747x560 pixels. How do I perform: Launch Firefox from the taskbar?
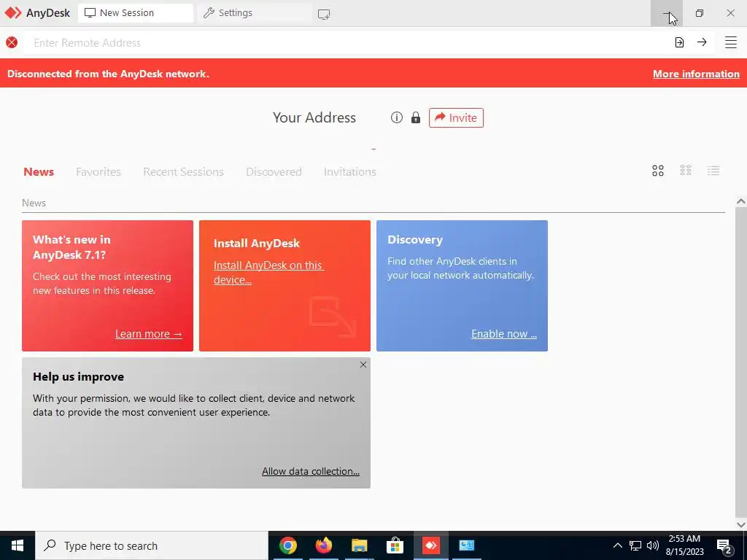point(323,545)
